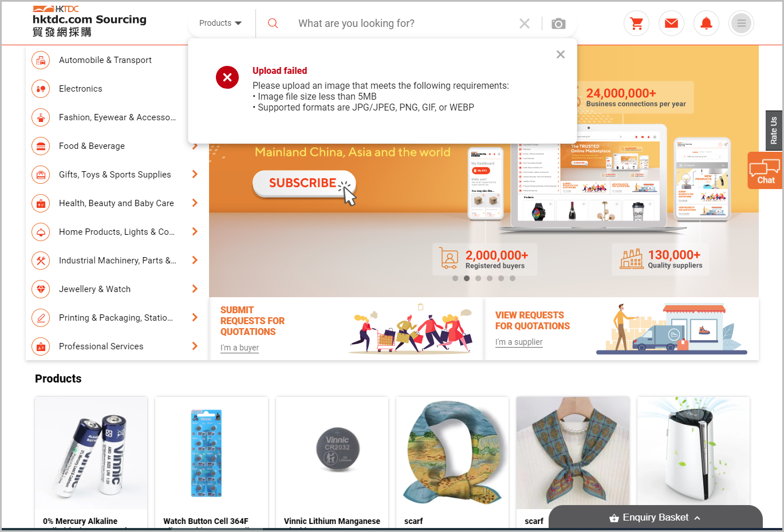Go to the last banner carousel dot

tap(513, 278)
